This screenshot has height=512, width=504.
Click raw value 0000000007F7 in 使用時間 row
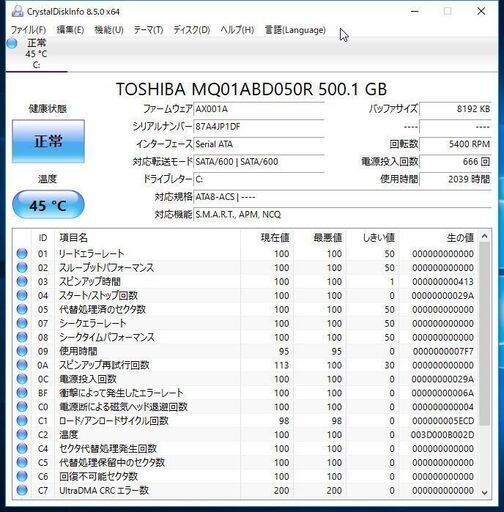[443, 351]
